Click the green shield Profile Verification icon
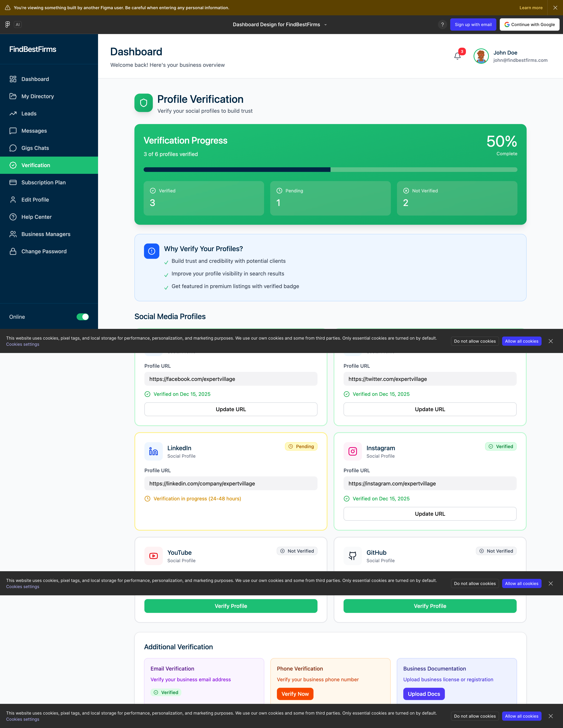The width and height of the screenshot is (563, 728). [x=143, y=103]
